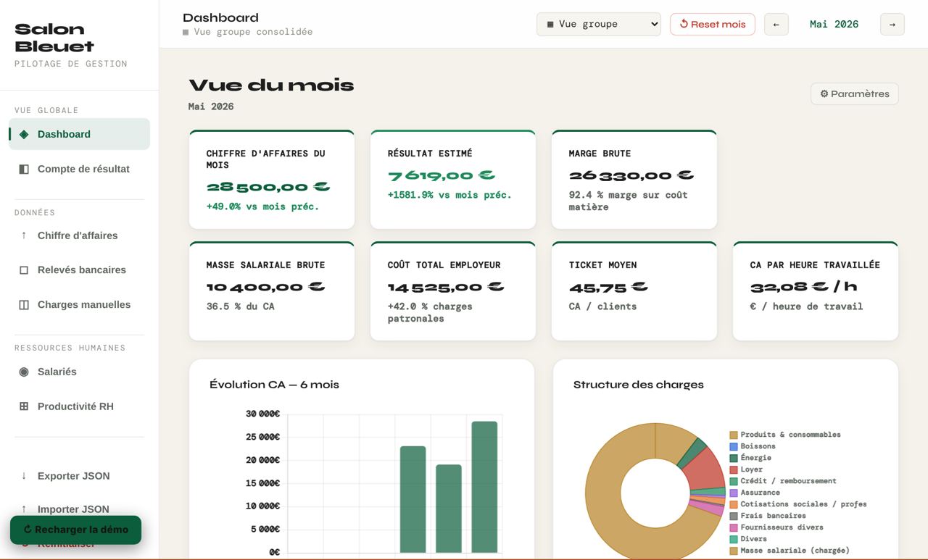
Task: Click the Productivité RH grid icon
Action: point(24,406)
